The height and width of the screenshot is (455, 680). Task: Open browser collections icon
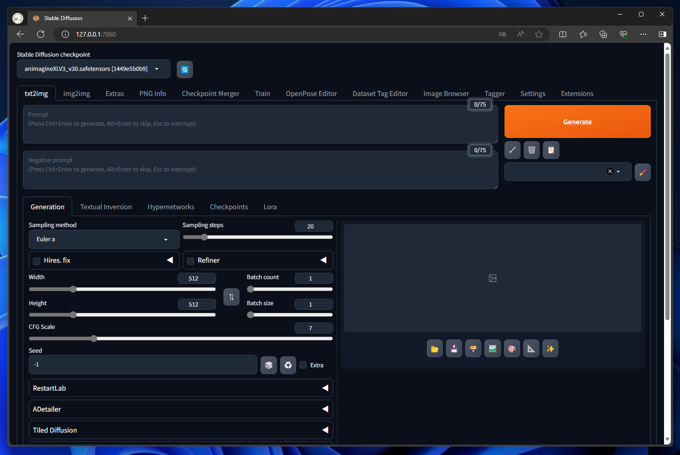click(603, 34)
